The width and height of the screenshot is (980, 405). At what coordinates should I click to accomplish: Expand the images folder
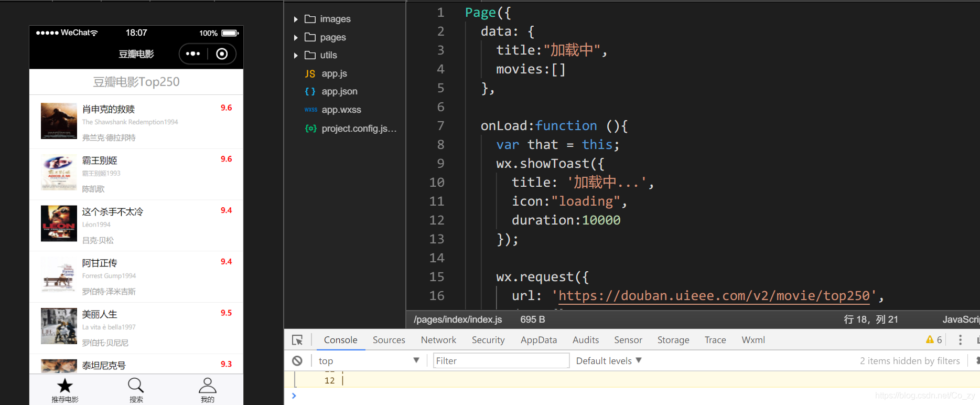click(x=296, y=19)
